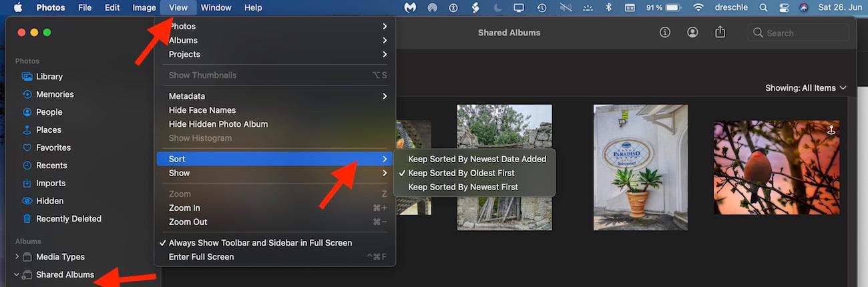Viewport: 868px width, 287px height.
Task: Open Favorites in the sidebar
Action: (53, 148)
